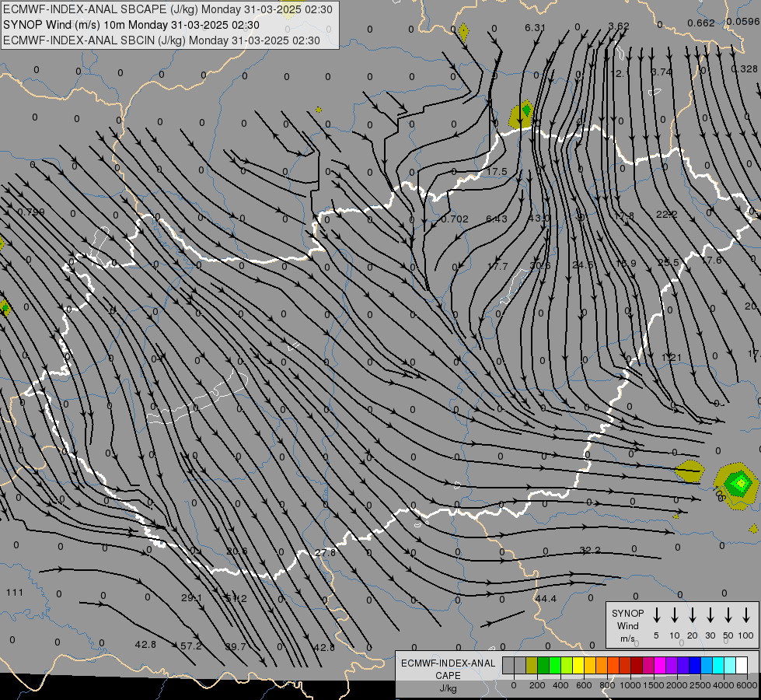Click the SYNOP Wind 10m title line
The height and width of the screenshot is (700, 761).
(131, 25)
